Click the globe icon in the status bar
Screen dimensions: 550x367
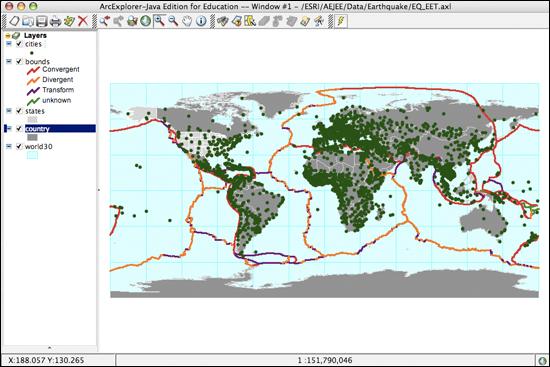[543, 360]
